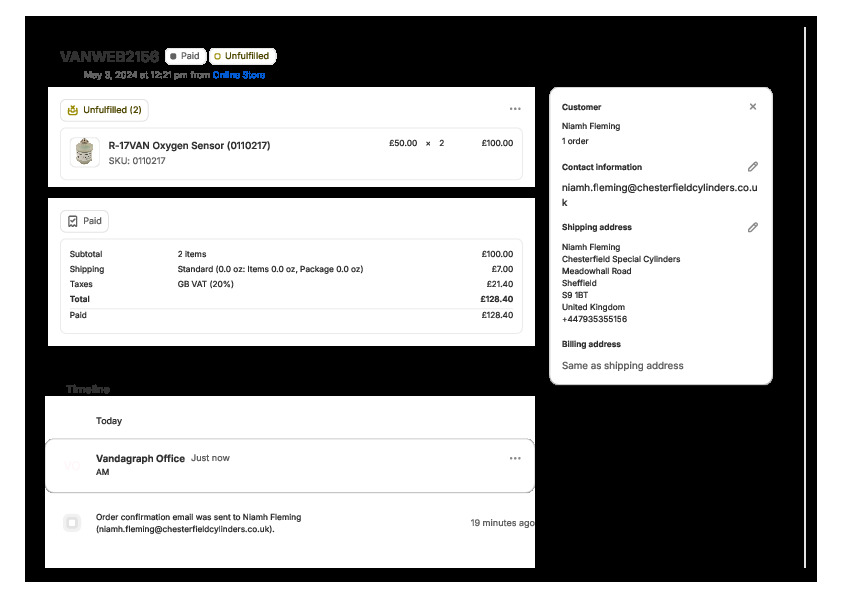The width and height of the screenshot is (842, 595).
Task: Click the order confirmation email event icon
Action: [x=72, y=522]
